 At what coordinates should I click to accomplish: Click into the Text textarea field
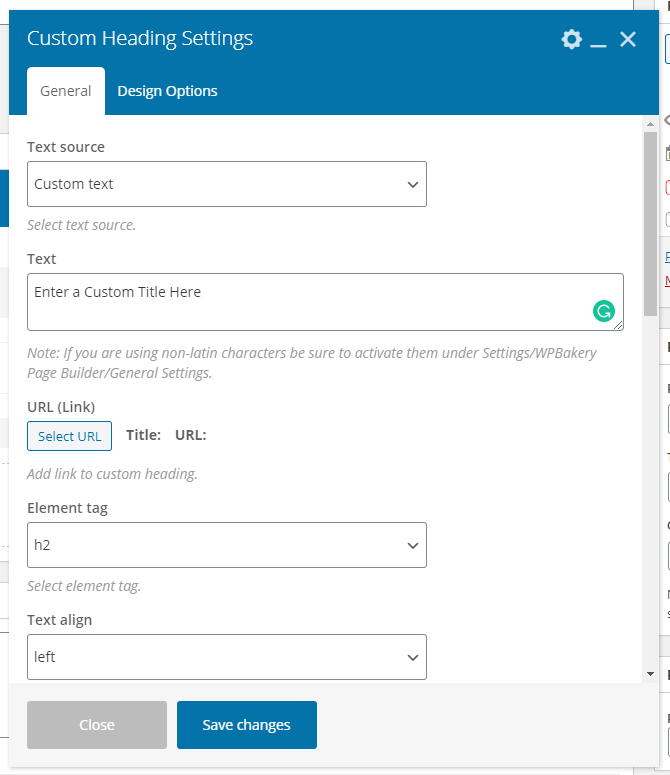click(325, 302)
